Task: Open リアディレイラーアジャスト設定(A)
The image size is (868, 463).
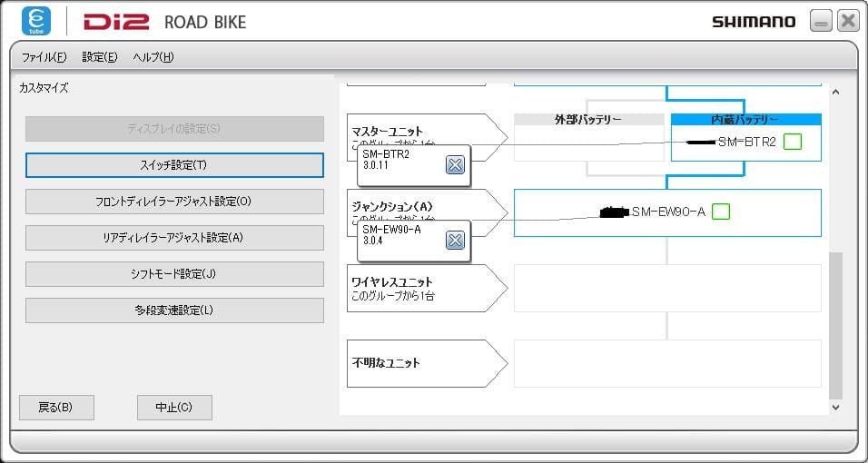Action: pyautogui.click(x=174, y=238)
